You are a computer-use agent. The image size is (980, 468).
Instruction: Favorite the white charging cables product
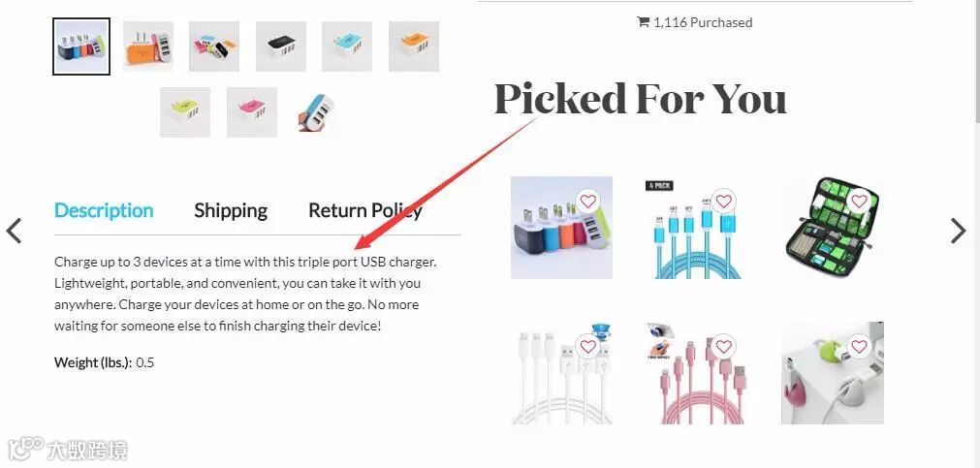point(587,346)
